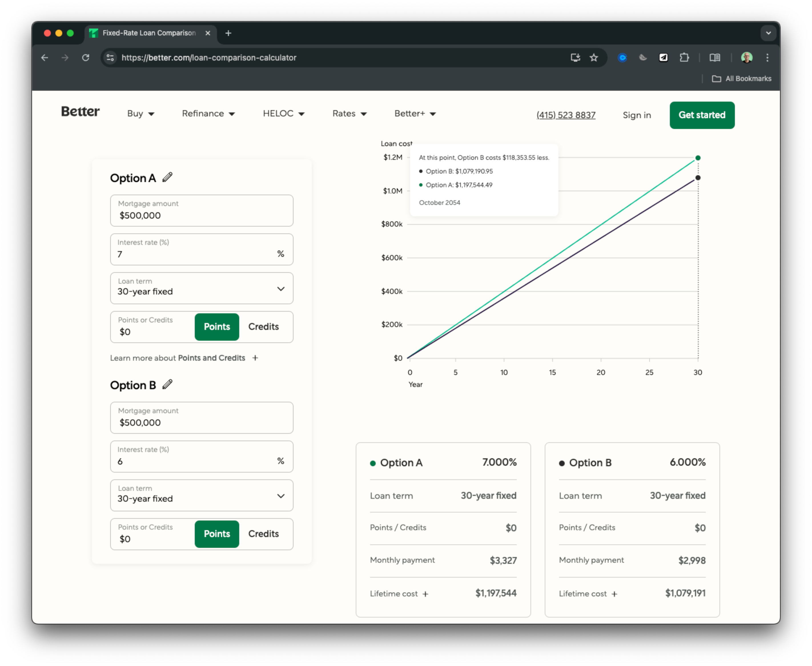The image size is (812, 666).
Task: Click the install app icon in address bar
Action: tap(575, 58)
